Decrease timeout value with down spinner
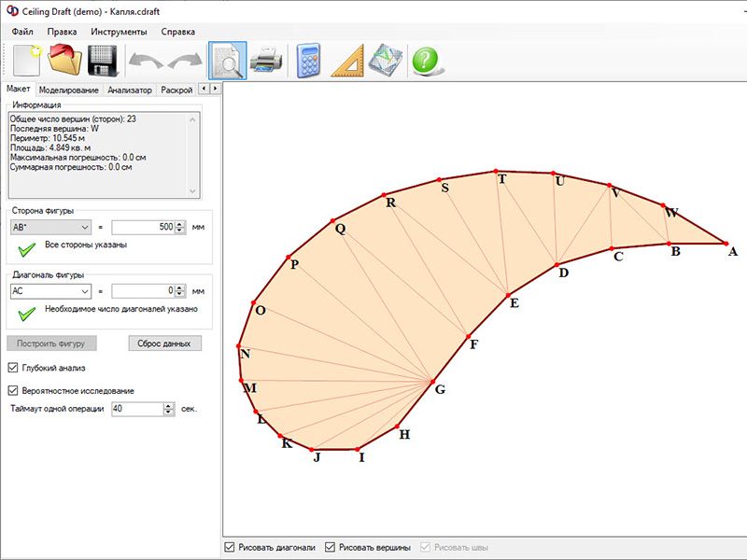 coord(169,412)
